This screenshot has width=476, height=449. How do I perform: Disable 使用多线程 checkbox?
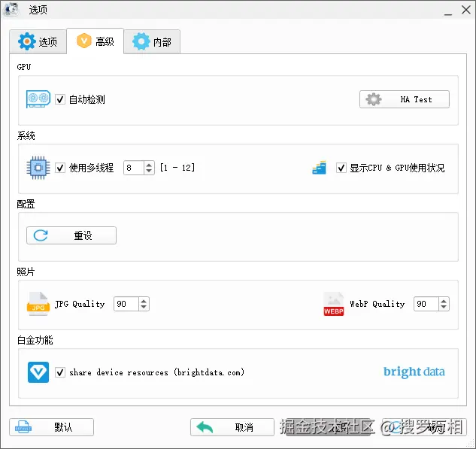[x=60, y=168]
